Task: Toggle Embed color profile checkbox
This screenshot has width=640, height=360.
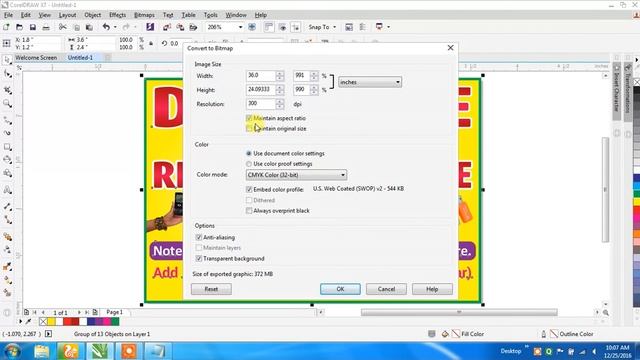Action: pos(249,189)
